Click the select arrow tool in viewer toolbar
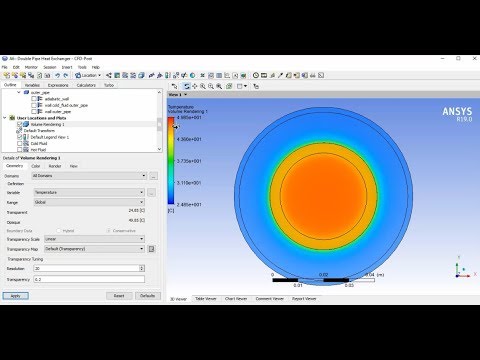 click(x=174, y=86)
